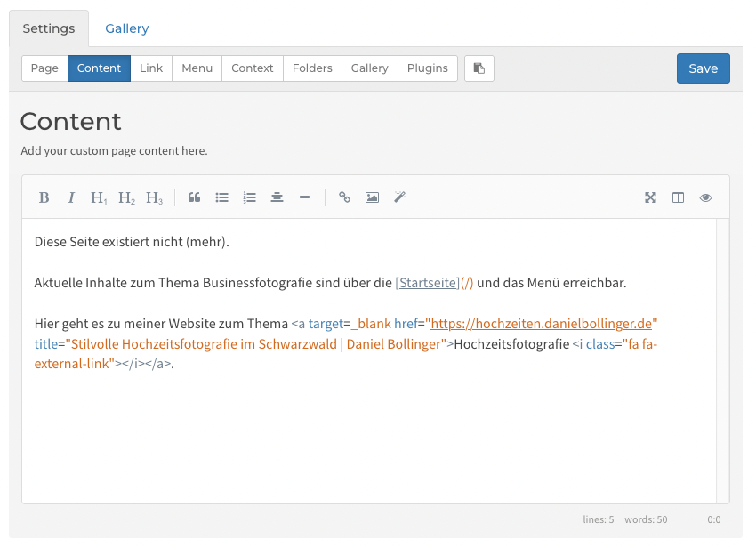Select the Gallery section in settings bar
Screen dimensions: 756x547
[x=370, y=68]
